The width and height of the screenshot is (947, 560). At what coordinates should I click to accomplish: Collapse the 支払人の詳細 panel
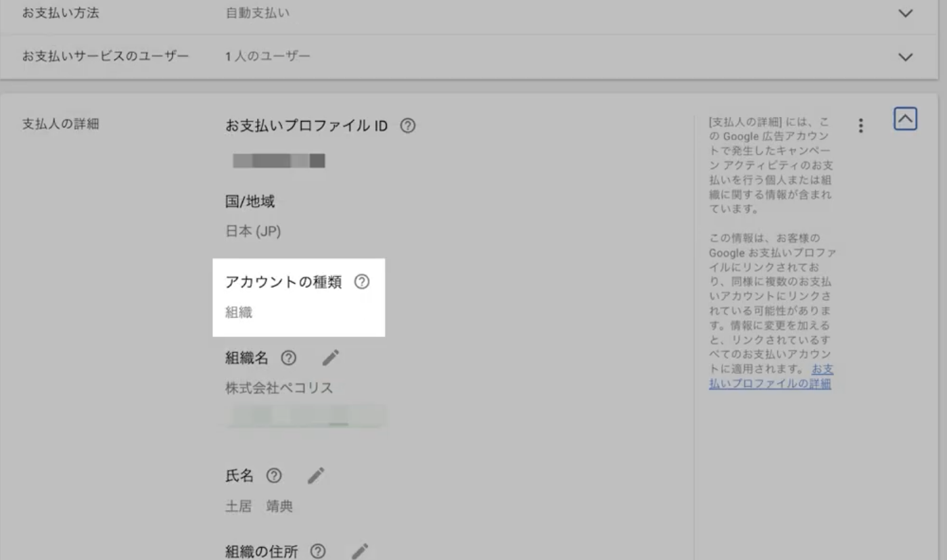click(906, 118)
